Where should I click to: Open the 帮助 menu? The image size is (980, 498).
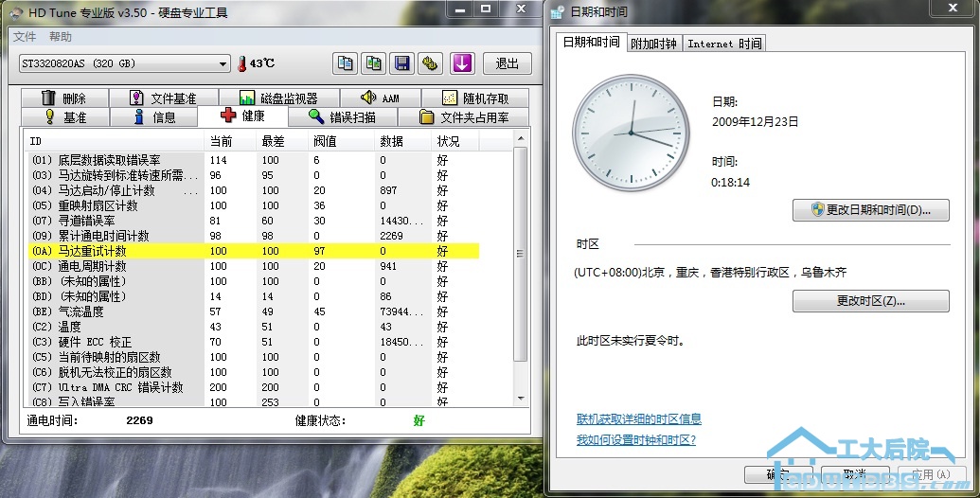pos(61,37)
